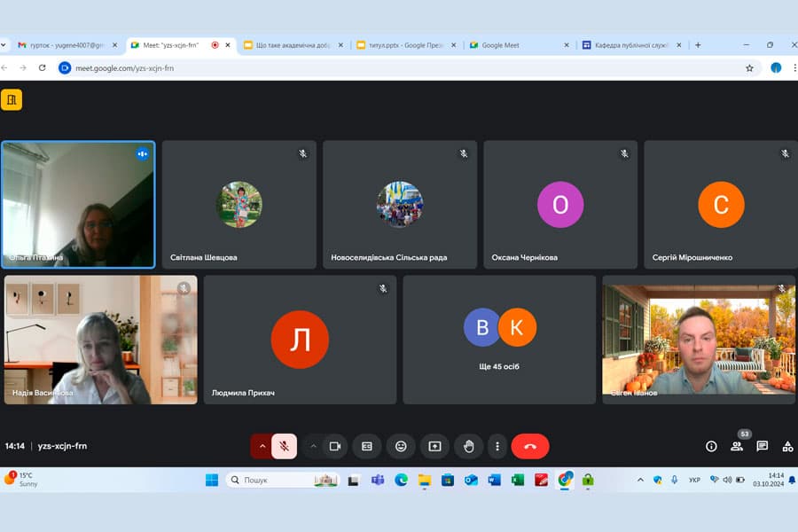Open Microsoft Teams from taskbar
Image resolution: width=798 pixels, height=532 pixels.
378,480
